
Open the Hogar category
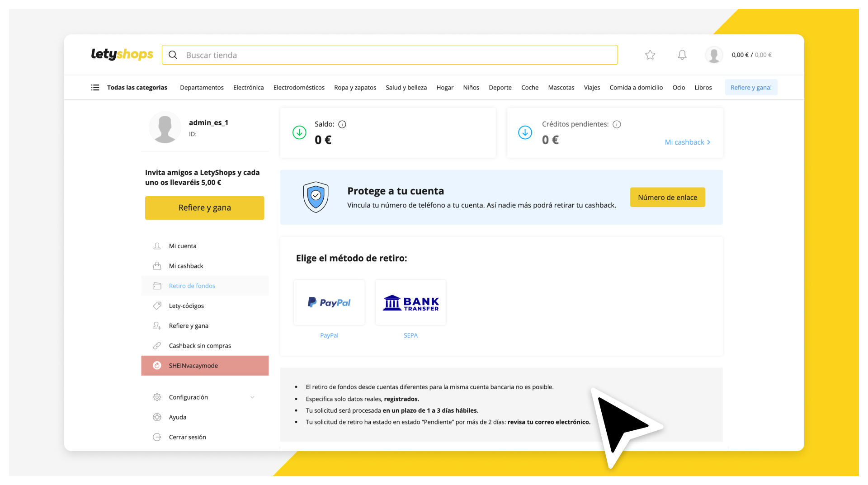(445, 87)
